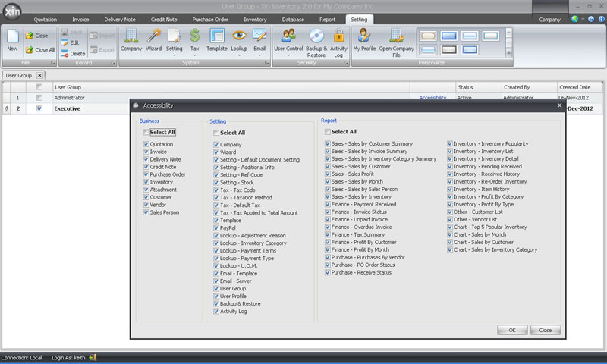607x364 pixels.
Task: Close the User Group document tab
Action: click(x=39, y=75)
